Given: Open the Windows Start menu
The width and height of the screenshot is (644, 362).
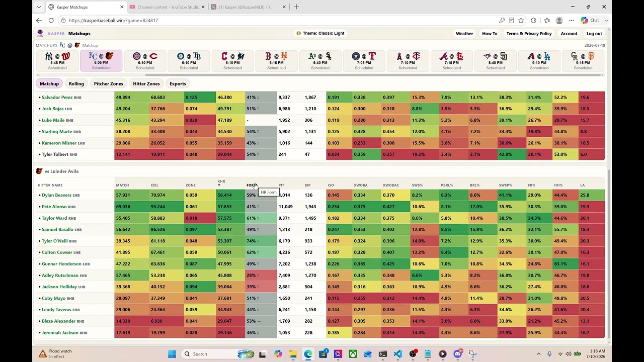Looking at the screenshot, I should point(172,354).
